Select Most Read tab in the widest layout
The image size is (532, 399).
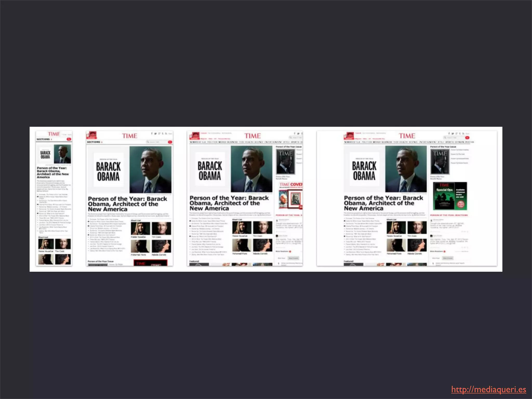pyautogui.click(x=436, y=258)
